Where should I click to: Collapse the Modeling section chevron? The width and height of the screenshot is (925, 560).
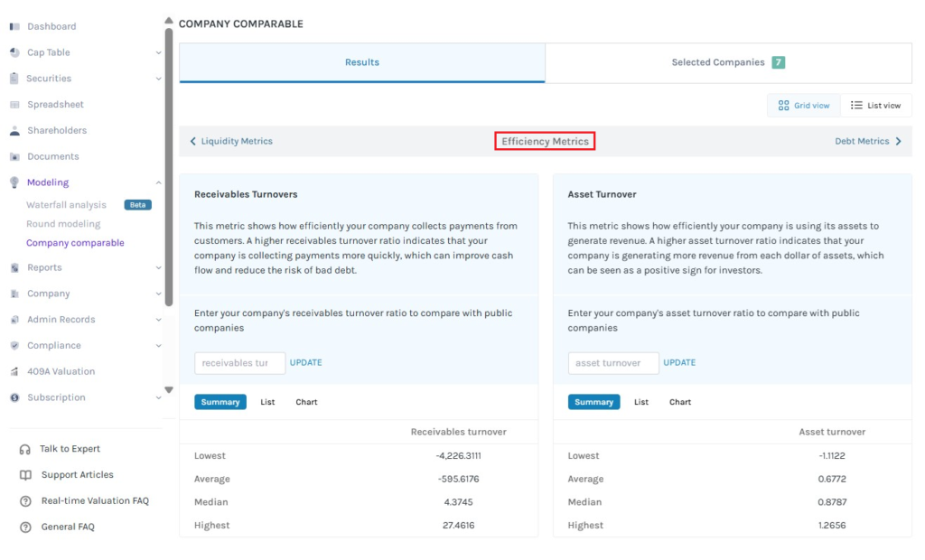point(158,183)
